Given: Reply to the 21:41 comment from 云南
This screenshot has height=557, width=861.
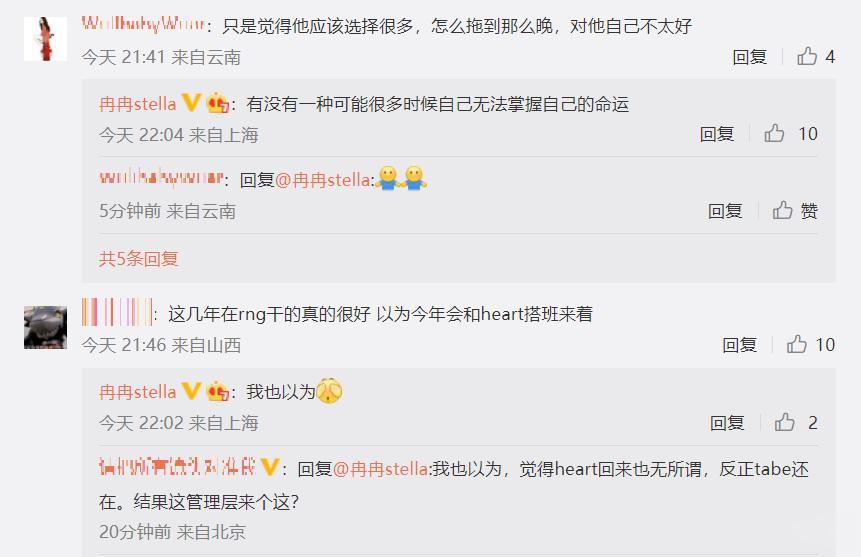Looking at the screenshot, I should (x=749, y=57).
